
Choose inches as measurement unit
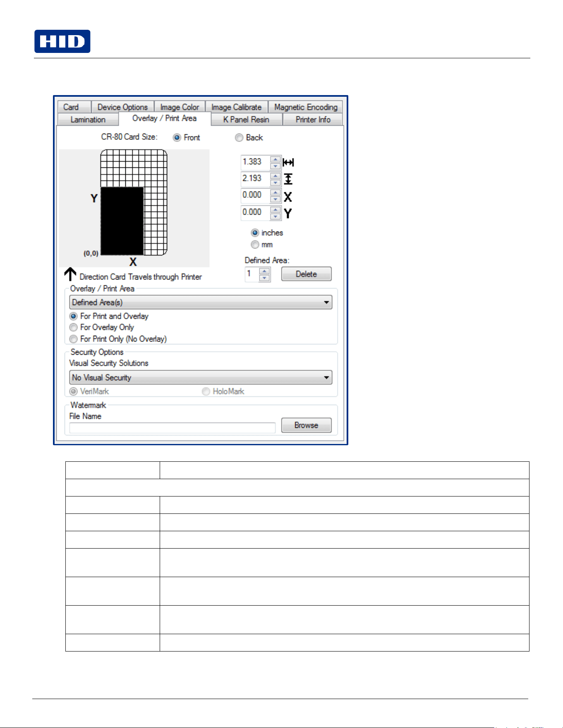(x=255, y=233)
